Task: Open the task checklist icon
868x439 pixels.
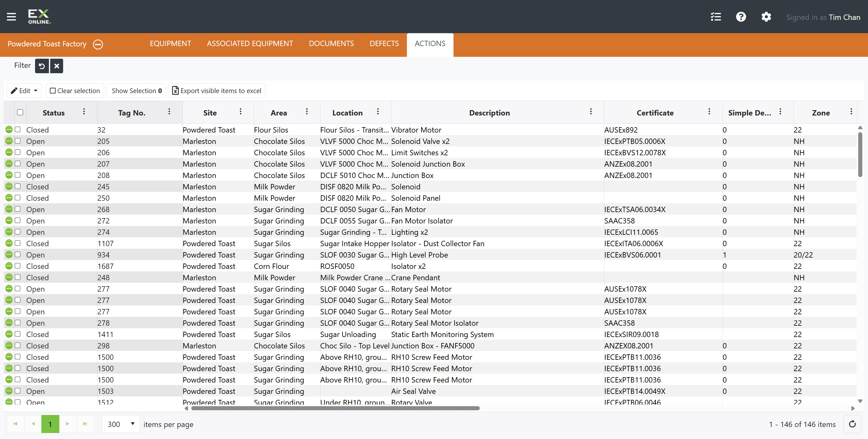Action: [x=716, y=16]
